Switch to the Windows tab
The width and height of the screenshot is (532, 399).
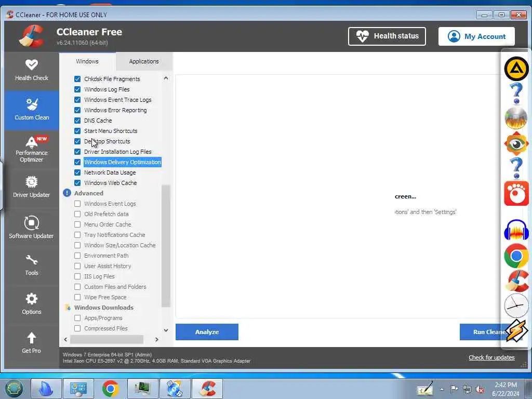pos(87,61)
